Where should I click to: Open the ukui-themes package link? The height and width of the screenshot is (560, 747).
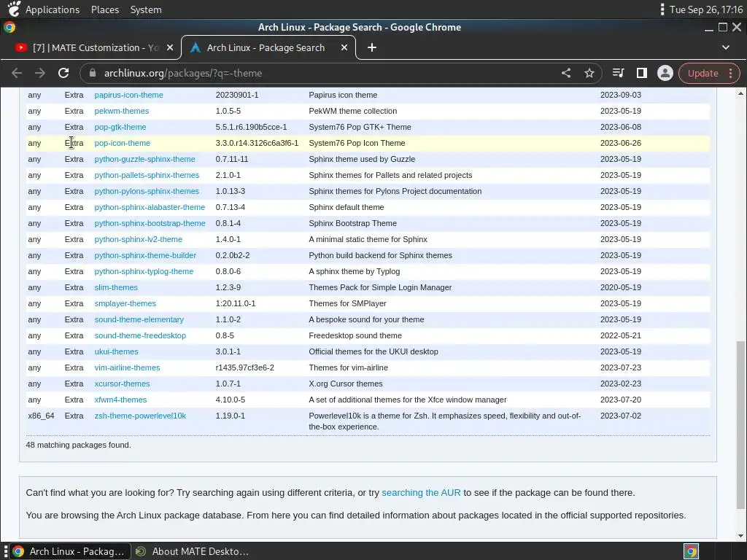point(116,351)
